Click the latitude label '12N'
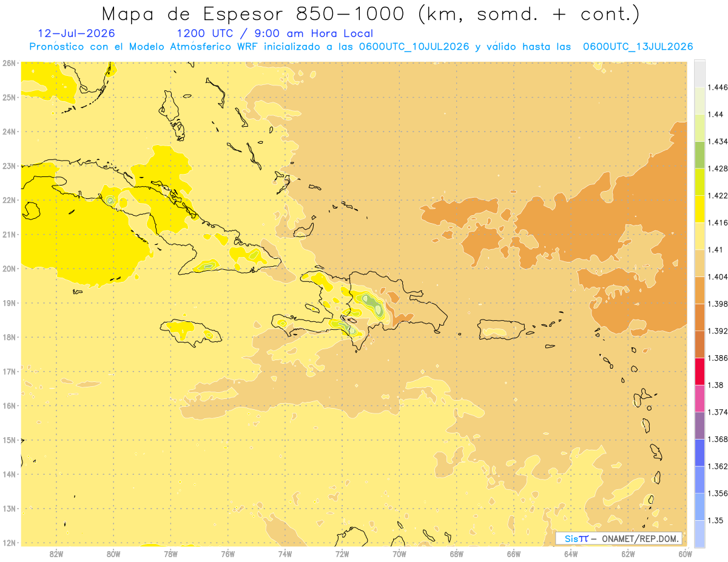 pyautogui.click(x=8, y=543)
